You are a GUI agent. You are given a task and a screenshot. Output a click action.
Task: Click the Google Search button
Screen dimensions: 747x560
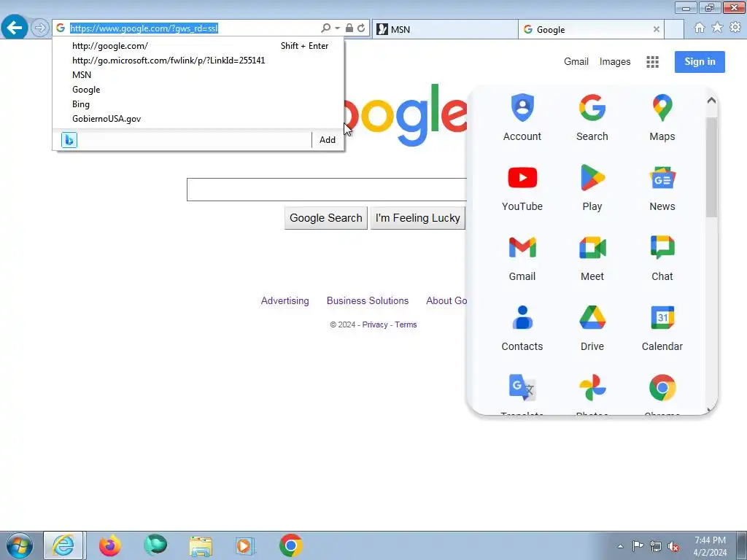pos(326,218)
